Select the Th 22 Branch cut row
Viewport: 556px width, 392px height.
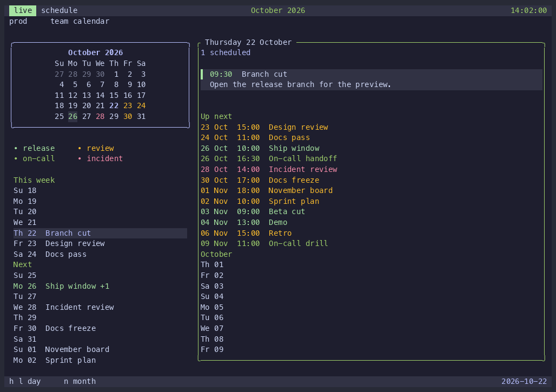pos(100,233)
